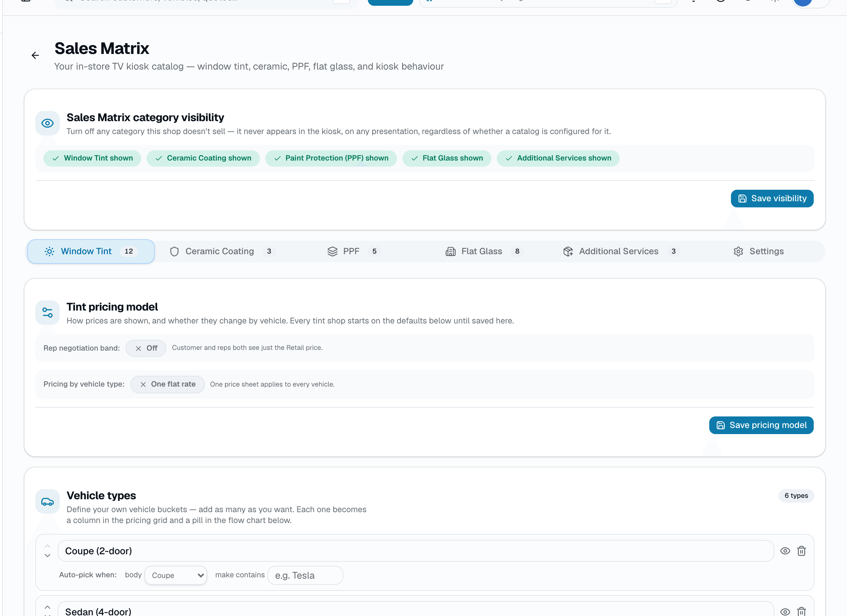This screenshot has height=616, width=847.
Task: Open the Flat Glass tab
Action: [x=484, y=251]
